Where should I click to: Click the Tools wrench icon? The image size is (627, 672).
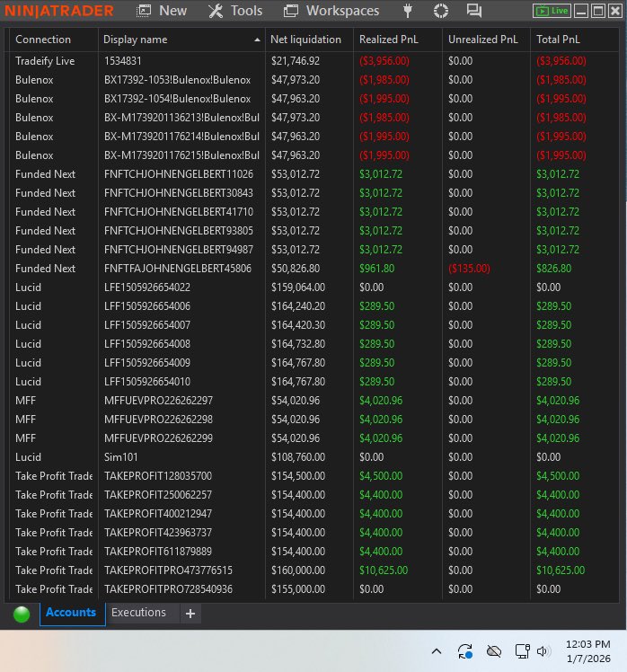click(216, 11)
